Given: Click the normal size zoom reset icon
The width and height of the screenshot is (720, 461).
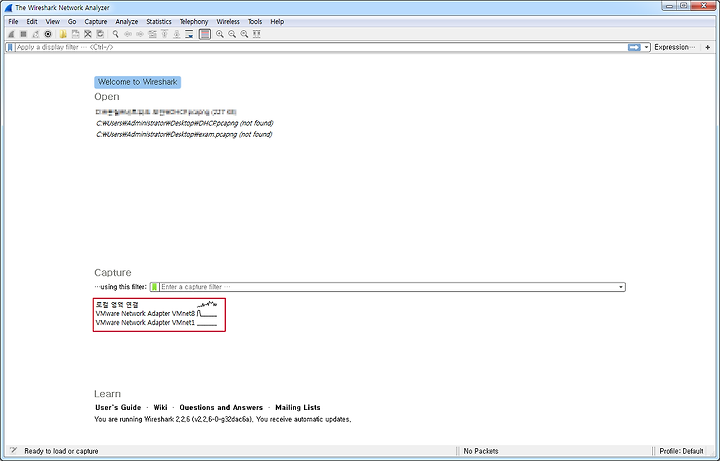Looking at the screenshot, I should 244,34.
